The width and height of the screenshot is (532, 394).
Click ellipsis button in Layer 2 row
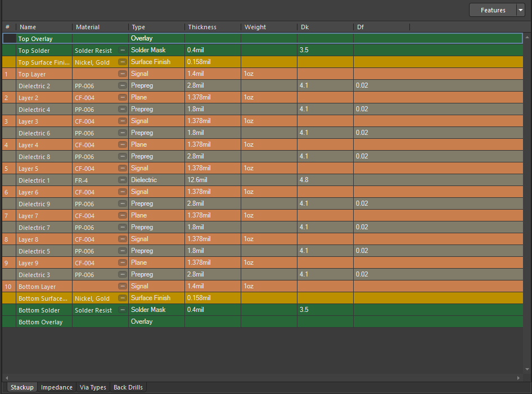[123, 98]
